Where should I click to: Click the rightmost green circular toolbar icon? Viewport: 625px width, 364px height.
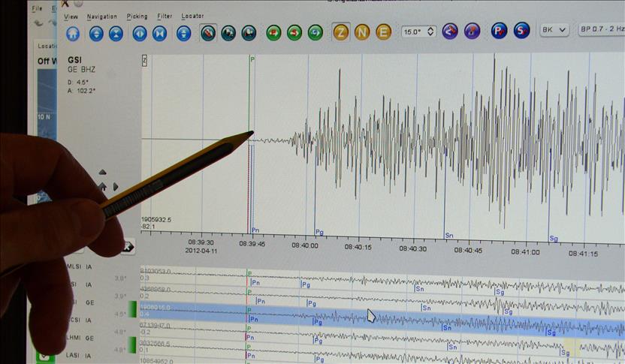click(x=316, y=32)
